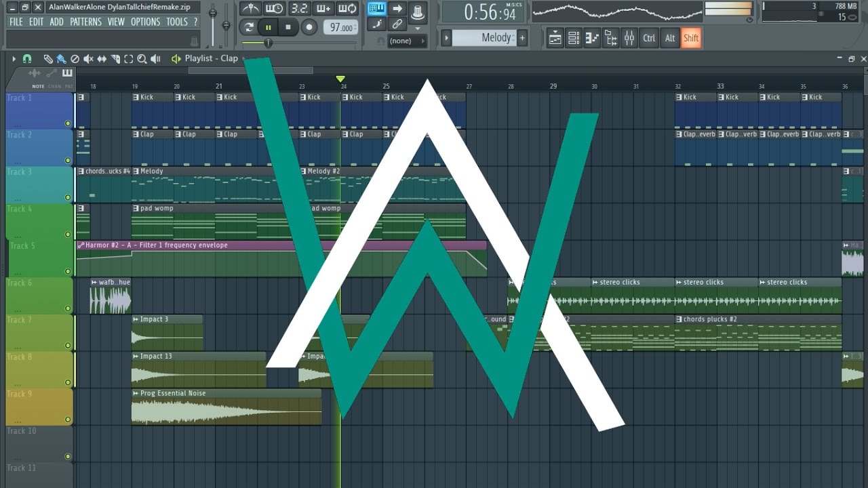This screenshot has width=868, height=488.
Task: Open the first Kick clip menu icon
Action: click(136, 97)
